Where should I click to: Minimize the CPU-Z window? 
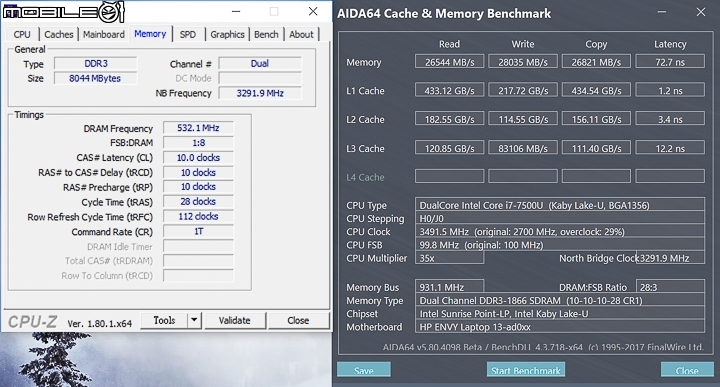point(236,11)
